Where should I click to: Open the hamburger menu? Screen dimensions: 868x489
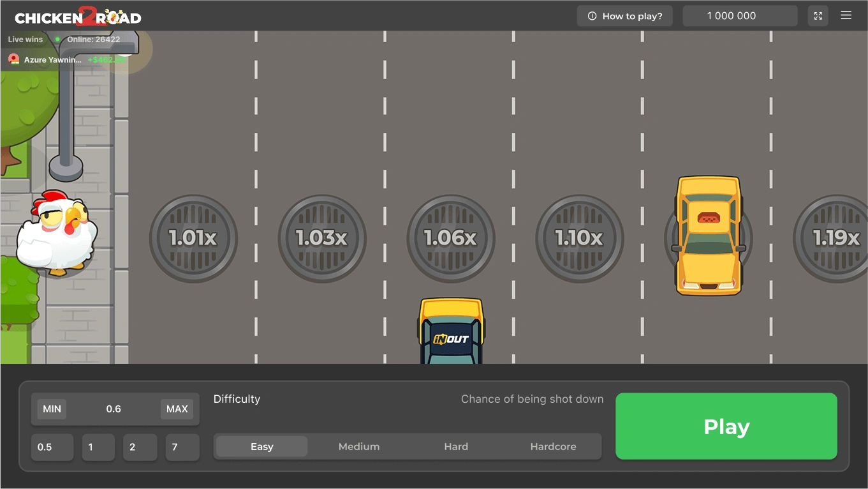tap(846, 15)
